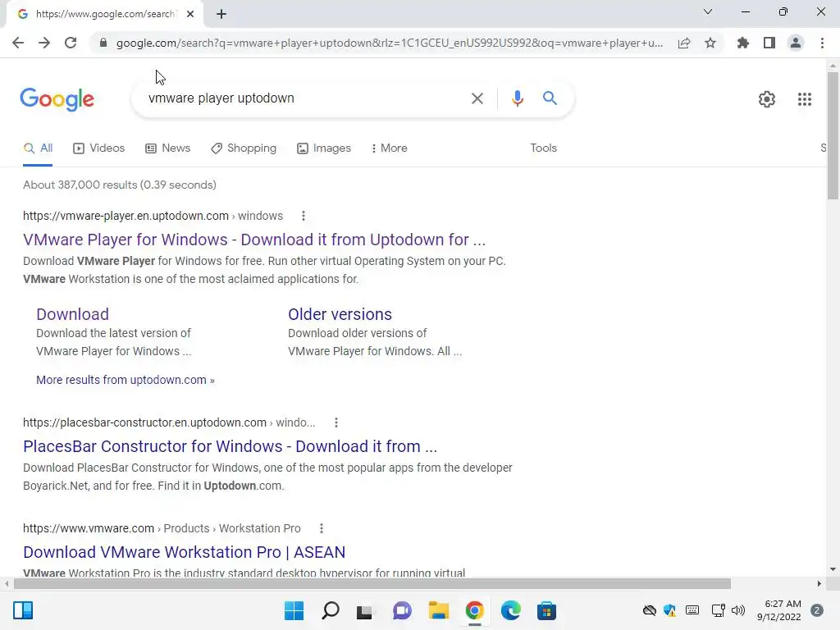The image size is (840, 630).
Task: Open Windows taskbar search
Action: pos(330,610)
